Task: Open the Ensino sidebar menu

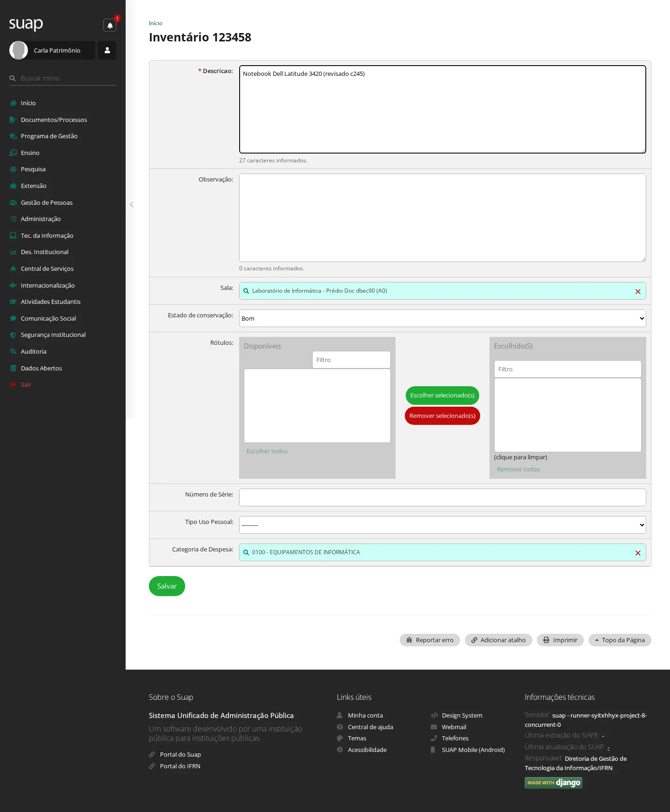Action: coord(30,153)
